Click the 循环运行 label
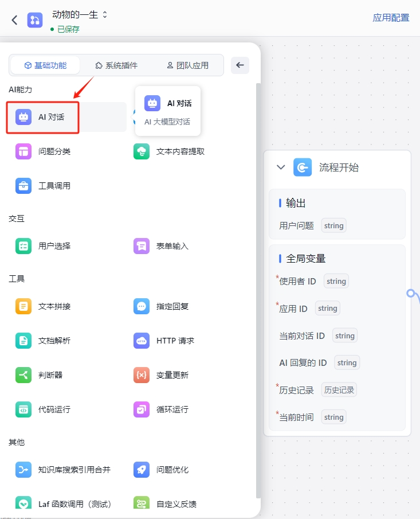This screenshot has height=519, width=420. tap(172, 410)
